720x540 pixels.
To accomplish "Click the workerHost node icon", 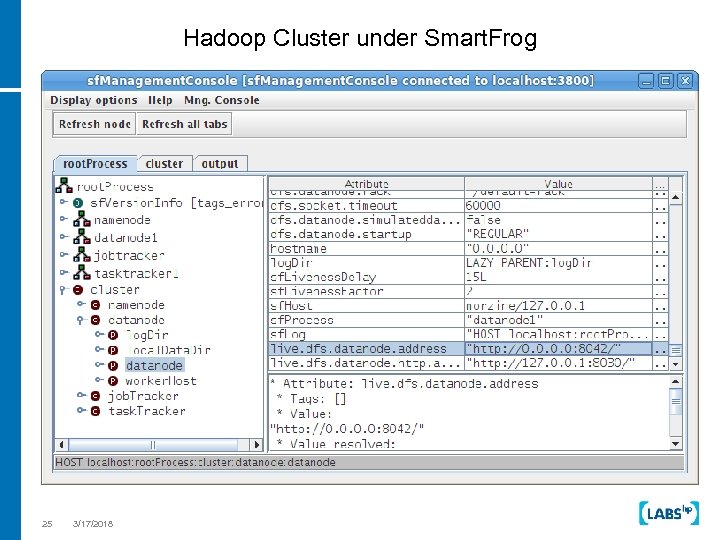I will pos(113,381).
